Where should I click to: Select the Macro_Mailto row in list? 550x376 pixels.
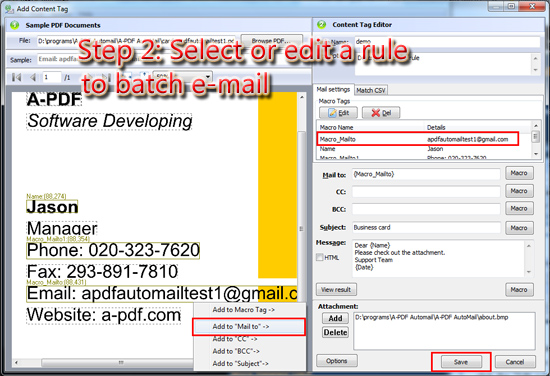[x=418, y=139]
